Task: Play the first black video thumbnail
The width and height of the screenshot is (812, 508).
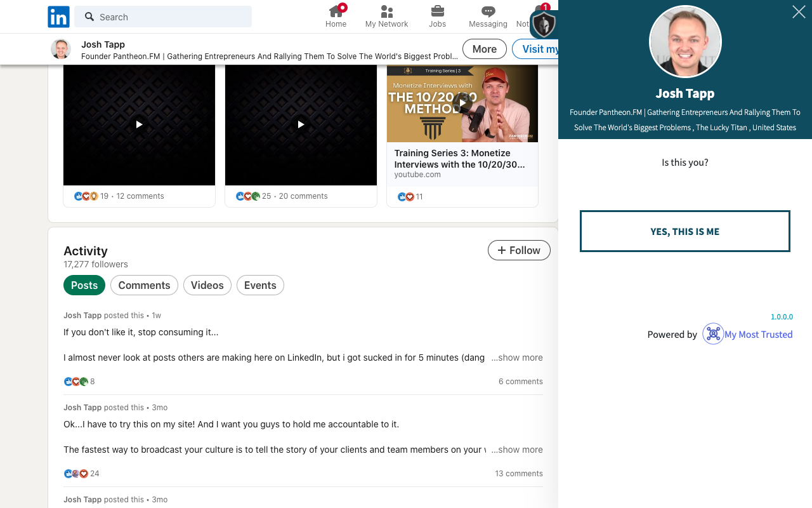Action: click(139, 124)
